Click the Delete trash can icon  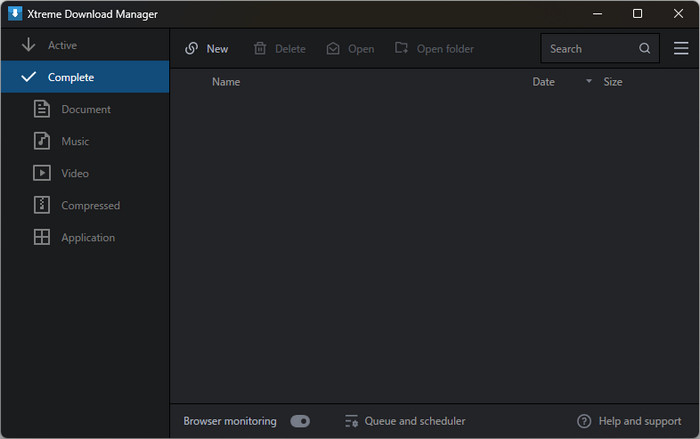pos(260,48)
